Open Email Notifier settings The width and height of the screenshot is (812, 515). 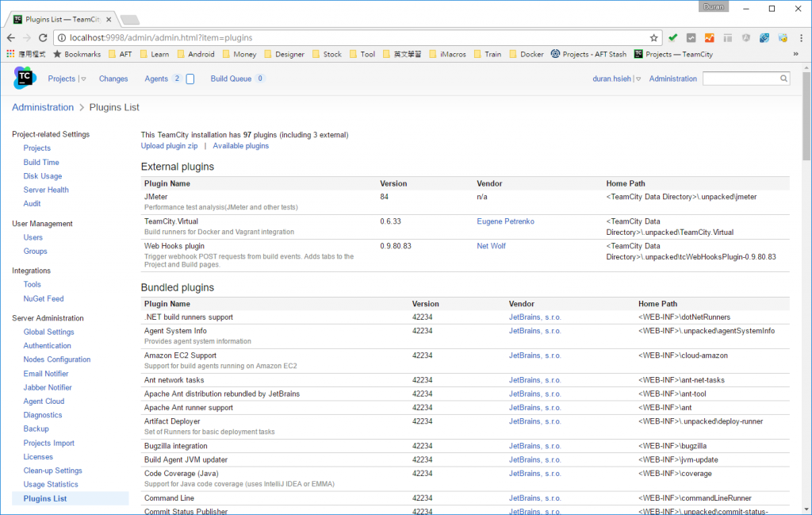[x=45, y=374]
